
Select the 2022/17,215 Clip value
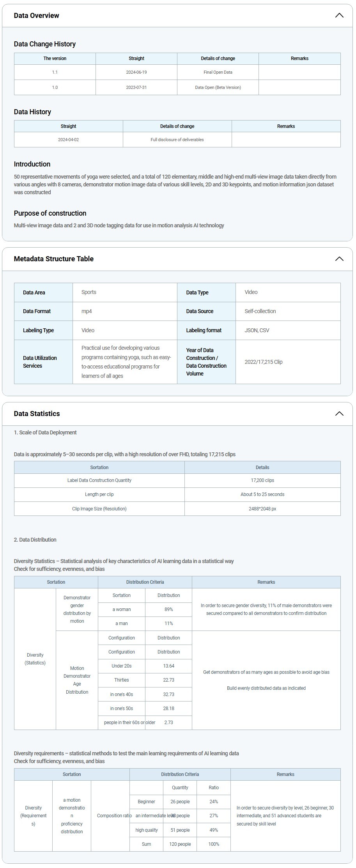264,362
